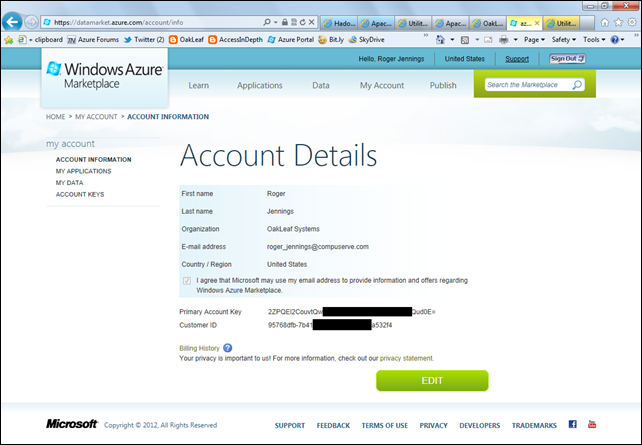Close the active azure tab with its X
642x445 pixels.
click(537, 23)
